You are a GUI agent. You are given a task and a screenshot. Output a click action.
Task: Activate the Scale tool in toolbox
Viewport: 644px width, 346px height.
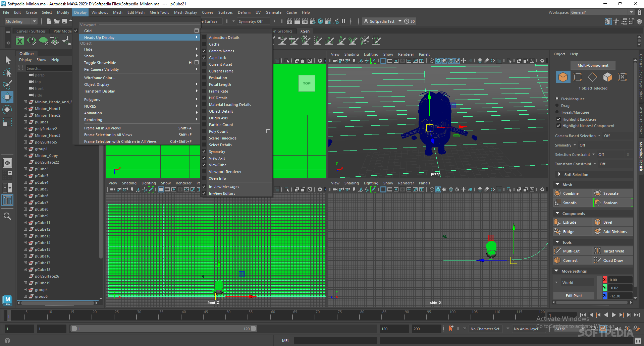[x=7, y=122]
